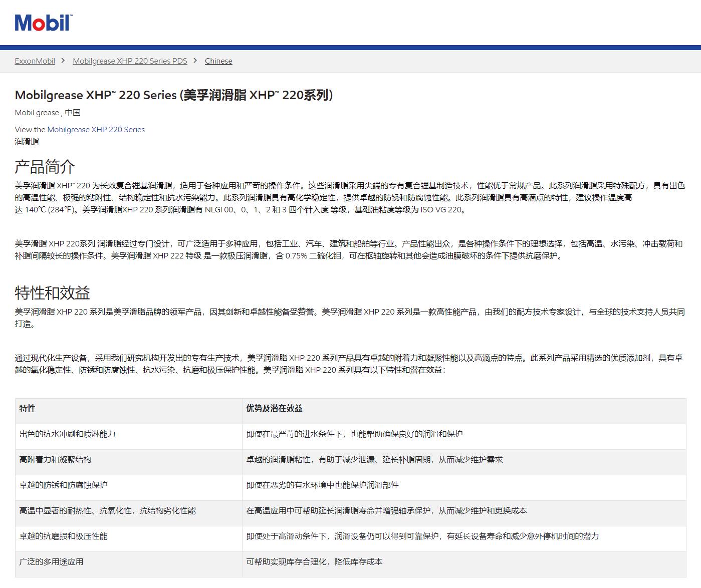Click the 优势及潜在效益 table header
Screen dimensions: 701x588
[464, 411]
